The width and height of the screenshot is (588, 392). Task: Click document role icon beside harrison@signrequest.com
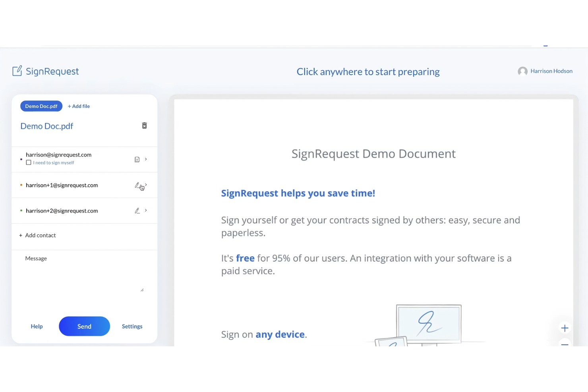(x=137, y=159)
